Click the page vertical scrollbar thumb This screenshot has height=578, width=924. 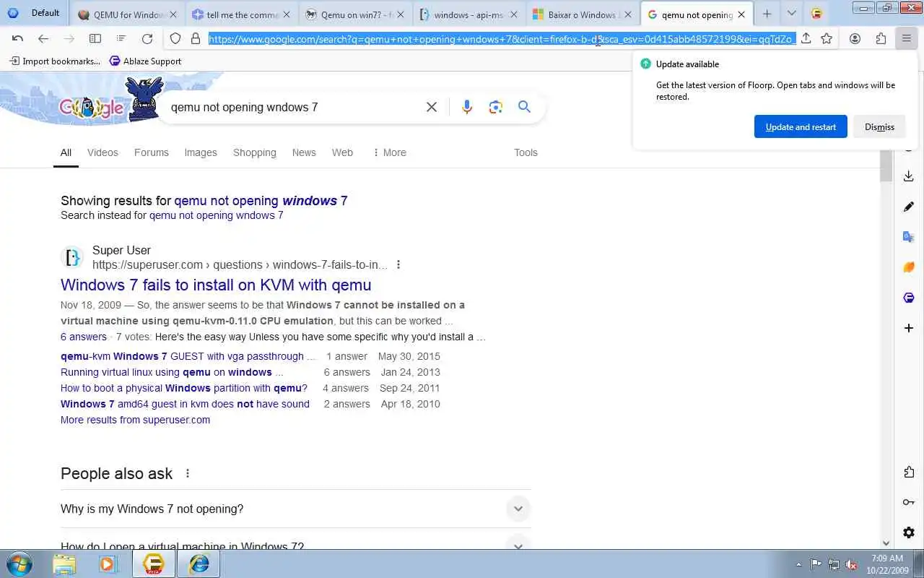886,166
